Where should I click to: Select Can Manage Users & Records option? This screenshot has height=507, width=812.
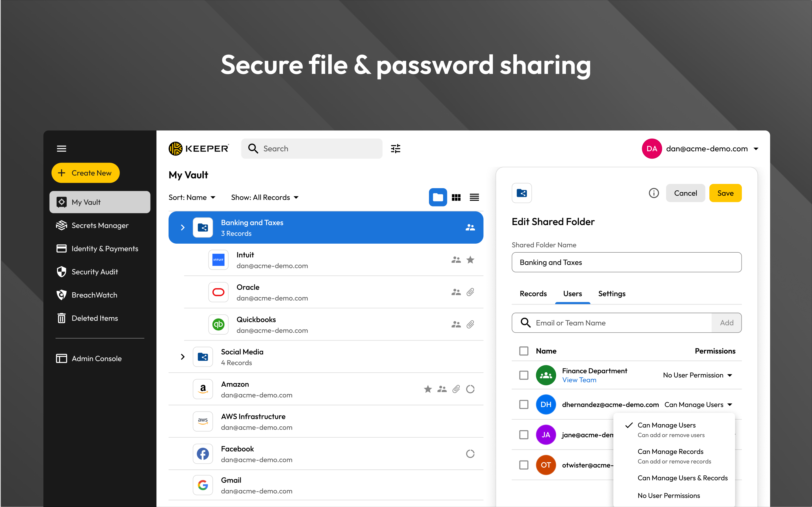674,478
